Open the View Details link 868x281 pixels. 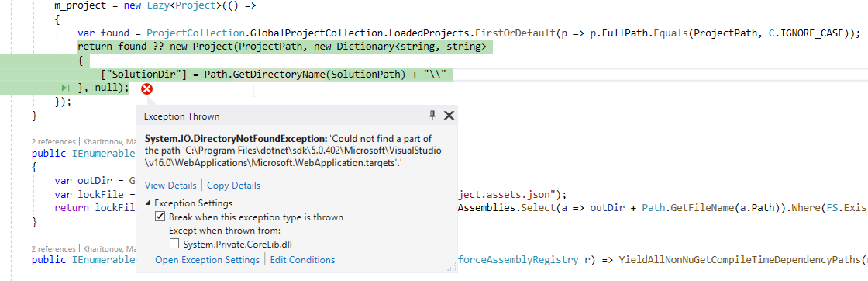pyautogui.click(x=170, y=185)
